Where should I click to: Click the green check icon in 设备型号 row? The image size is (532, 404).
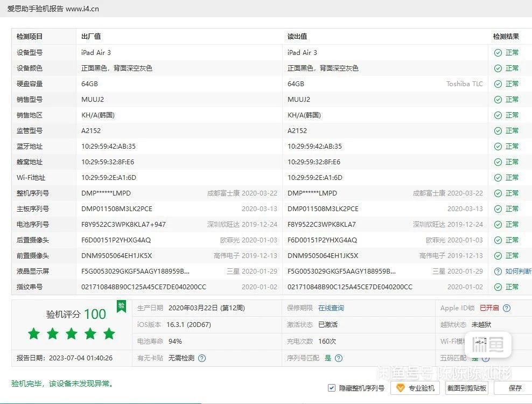(x=498, y=53)
